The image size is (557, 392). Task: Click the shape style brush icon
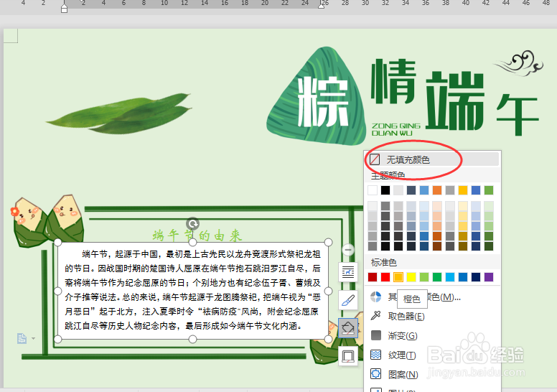pos(348,300)
